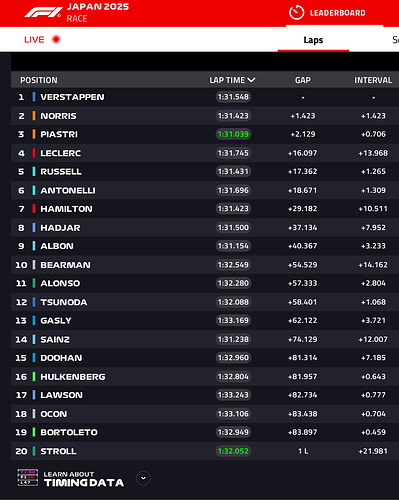Click the timing data screen icon
This screenshot has height=500, width=399.
pyautogui.click(x=27, y=478)
